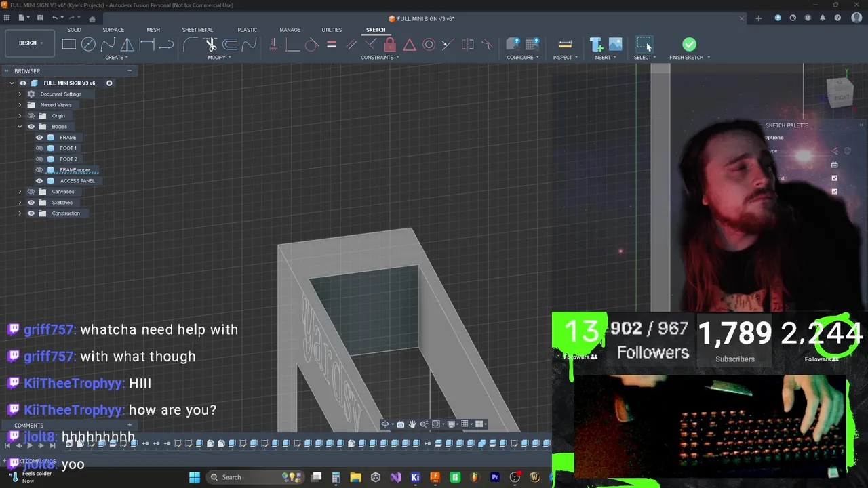Toggle visibility of the Bodies folder
868x488 pixels.
[31, 127]
